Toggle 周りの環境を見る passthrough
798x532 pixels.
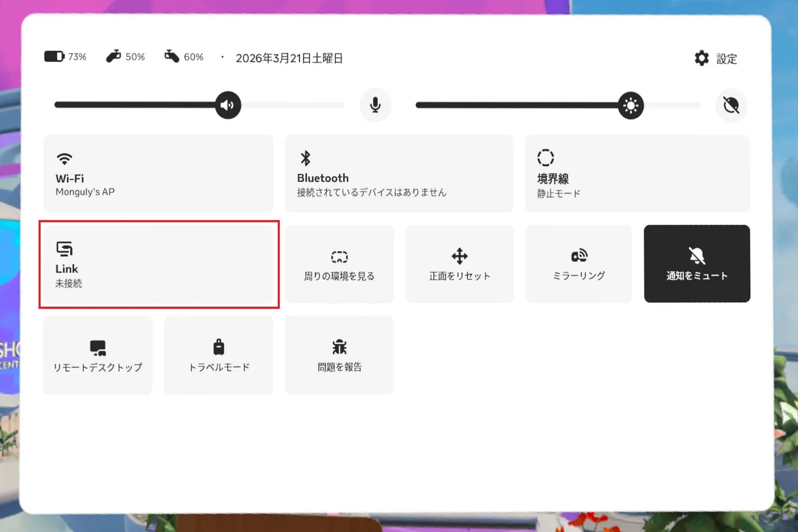point(339,264)
